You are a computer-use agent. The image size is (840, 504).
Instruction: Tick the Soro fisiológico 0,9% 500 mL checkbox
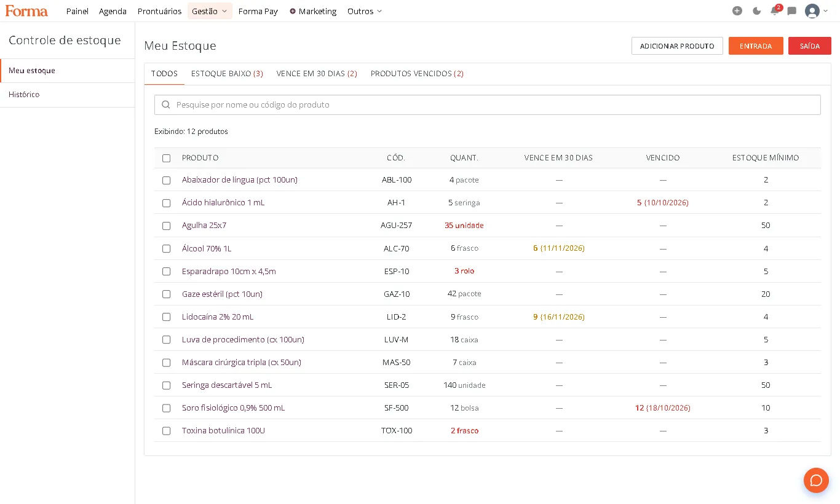166,408
